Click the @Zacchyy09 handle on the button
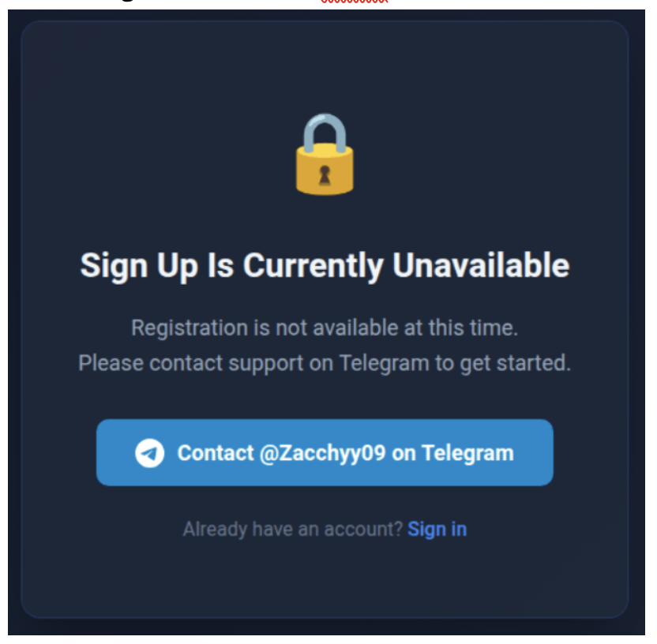Image resolution: width=657 pixels, height=644 pixels. click(322, 454)
